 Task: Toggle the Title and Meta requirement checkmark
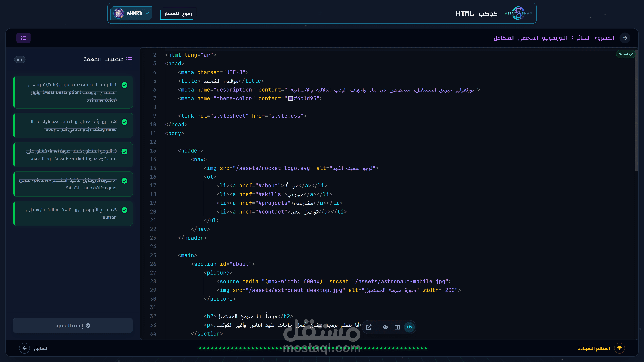click(125, 85)
